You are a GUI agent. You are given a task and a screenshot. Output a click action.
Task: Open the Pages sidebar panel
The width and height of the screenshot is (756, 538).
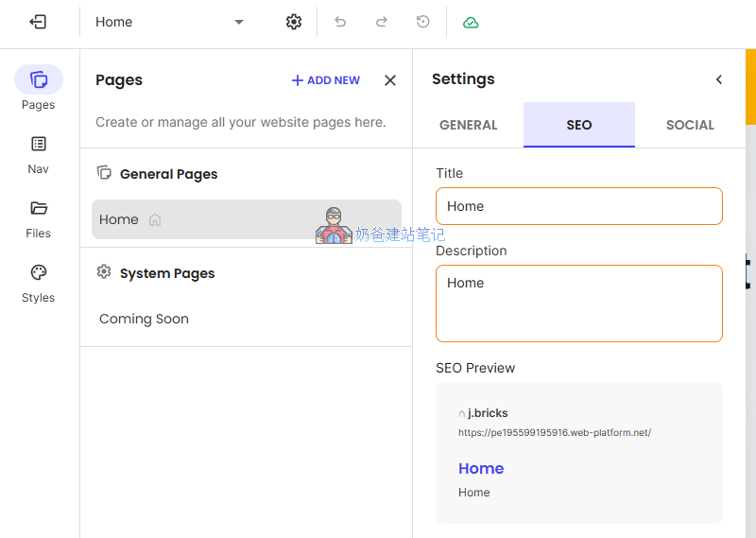tap(39, 88)
